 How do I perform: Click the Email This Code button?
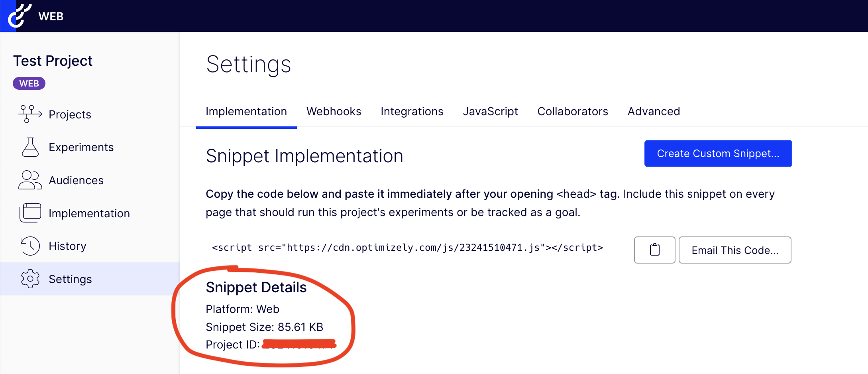click(734, 250)
